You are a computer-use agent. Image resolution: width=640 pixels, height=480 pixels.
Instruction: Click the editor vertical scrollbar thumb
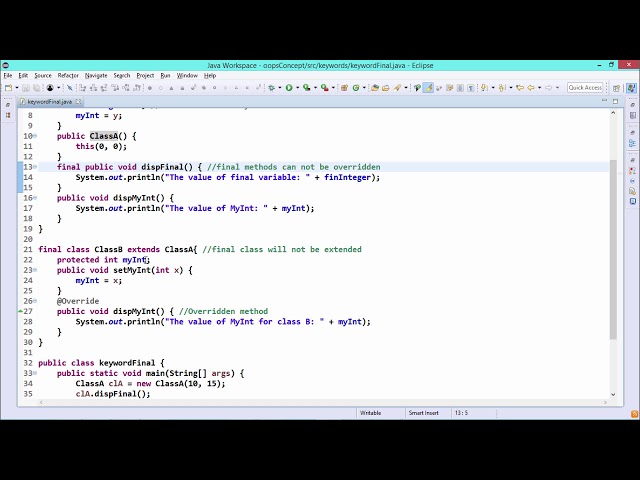(613, 249)
